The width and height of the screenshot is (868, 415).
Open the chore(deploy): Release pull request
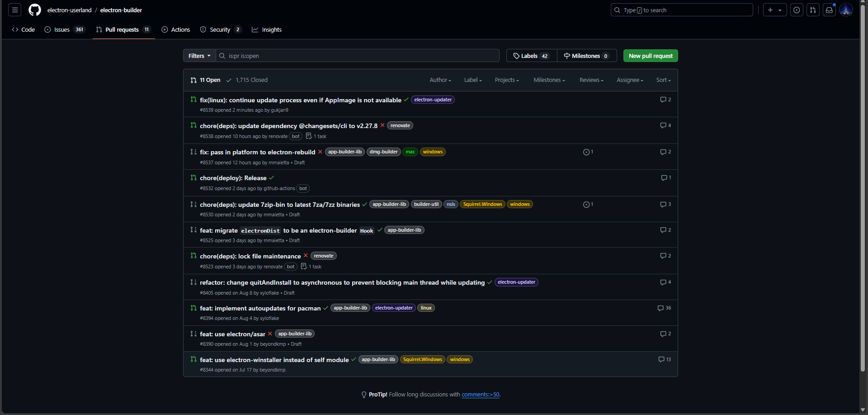pyautogui.click(x=233, y=178)
